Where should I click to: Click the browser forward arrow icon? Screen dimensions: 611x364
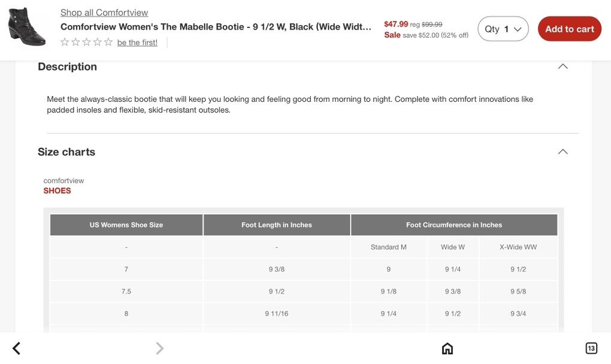(159, 348)
